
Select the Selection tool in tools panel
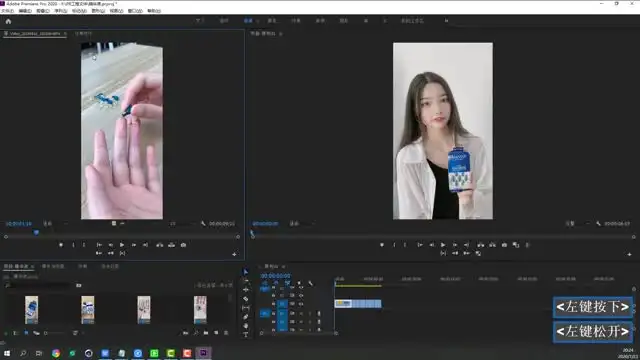click(245, 272)
